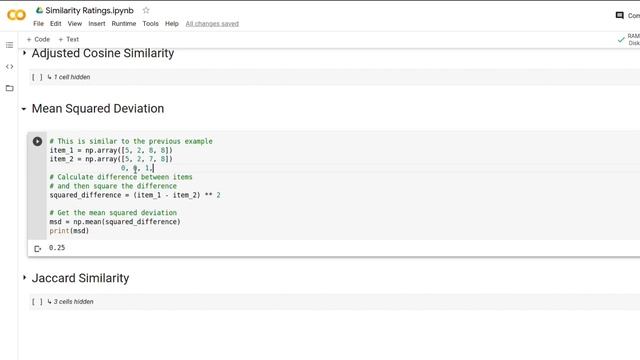The image size is (640, 360).
Task: Click the squared_difference code line
Action: point(135,195)
